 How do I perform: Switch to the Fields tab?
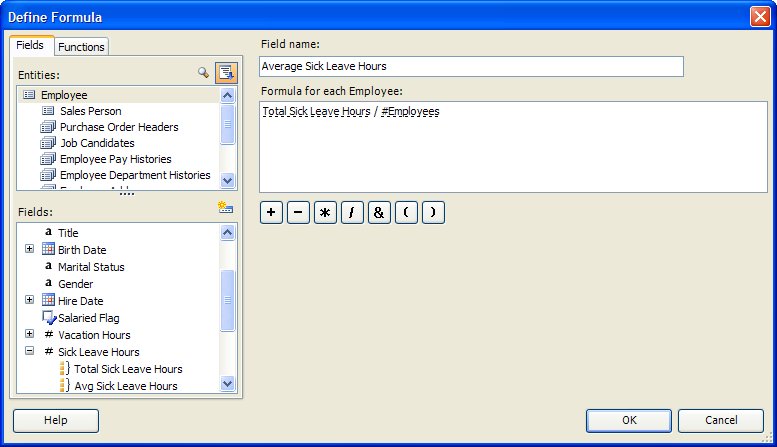click(x=31, y=45)
